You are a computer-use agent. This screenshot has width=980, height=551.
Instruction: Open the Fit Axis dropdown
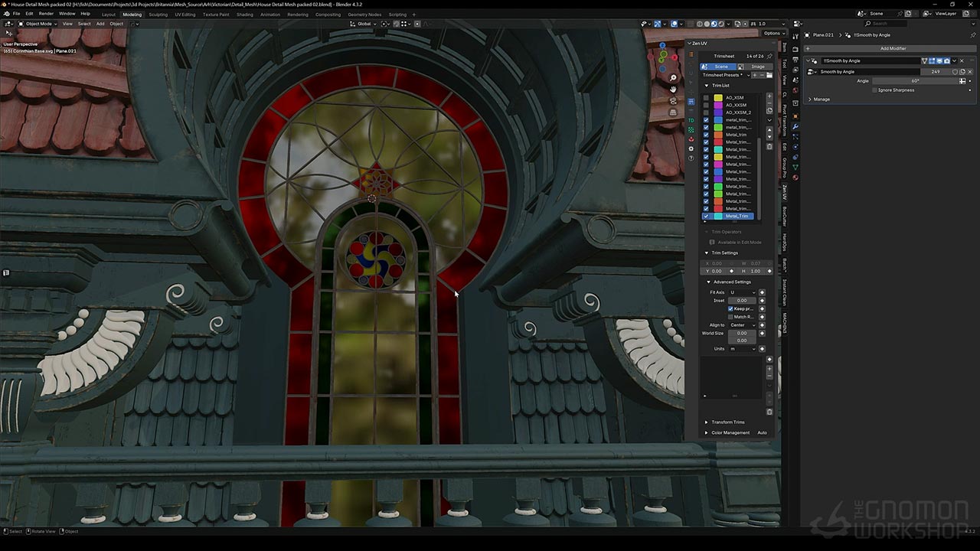[x=742, y=292]
